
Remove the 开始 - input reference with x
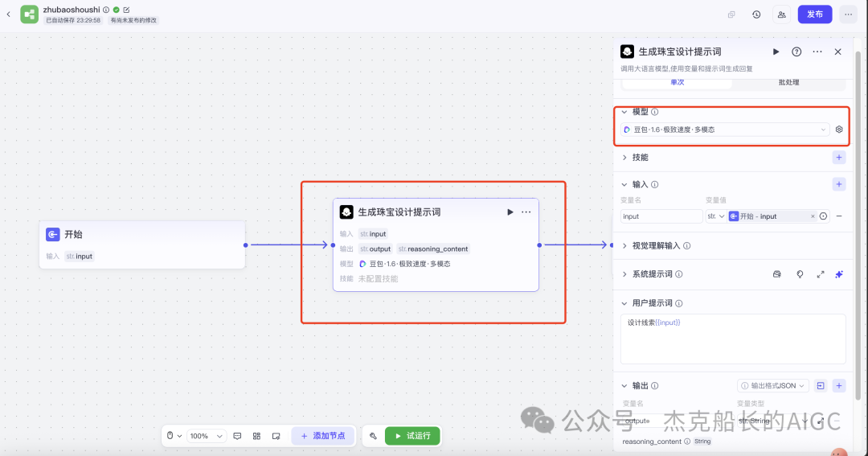coord(812,216)
